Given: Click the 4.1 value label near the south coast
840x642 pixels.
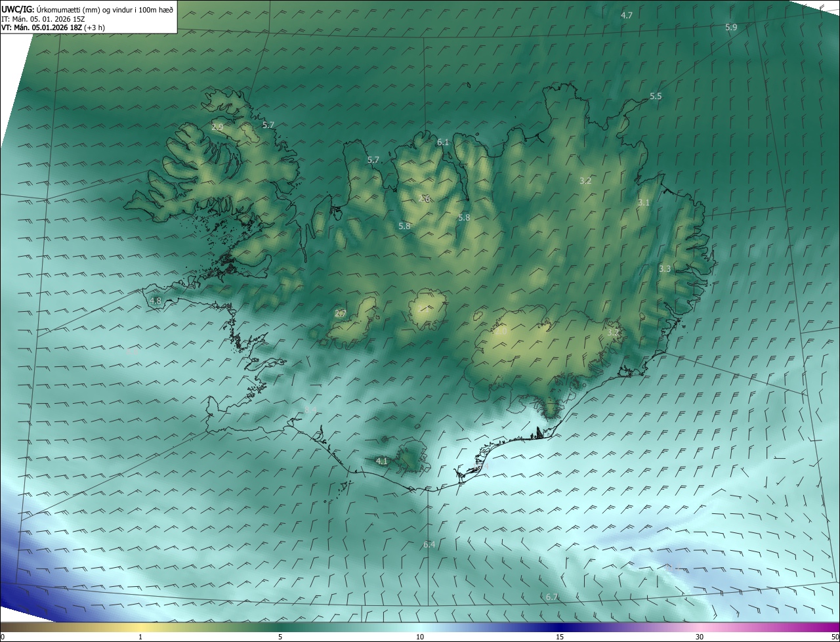Looking at the screenshot, I should (381, 461).
